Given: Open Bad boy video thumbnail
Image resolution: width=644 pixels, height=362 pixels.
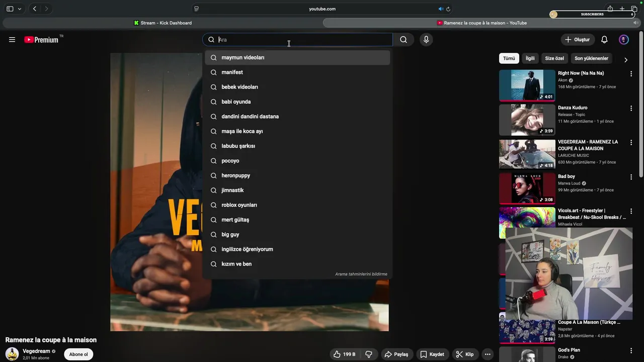Looking at the screenshot, I should pos(527,189).
